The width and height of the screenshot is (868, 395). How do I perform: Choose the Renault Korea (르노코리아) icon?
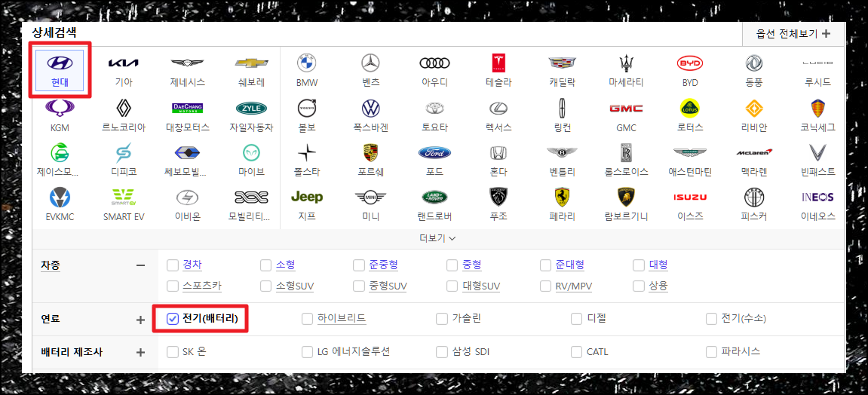point(124,107)
